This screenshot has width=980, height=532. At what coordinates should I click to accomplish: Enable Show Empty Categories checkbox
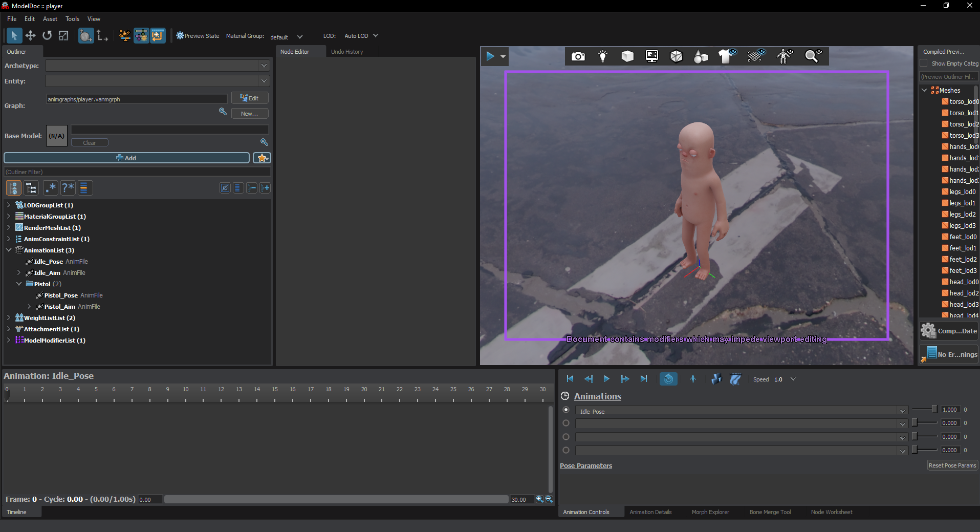coord(923,63)
